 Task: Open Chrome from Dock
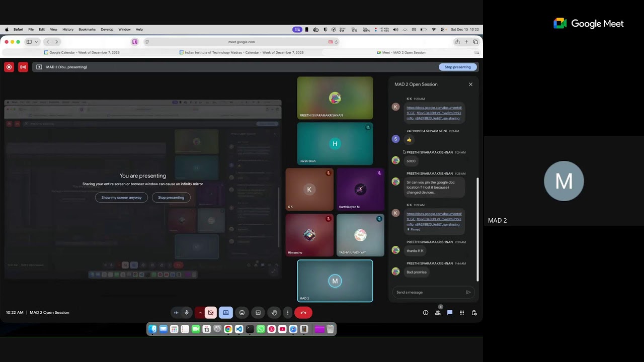228,329
